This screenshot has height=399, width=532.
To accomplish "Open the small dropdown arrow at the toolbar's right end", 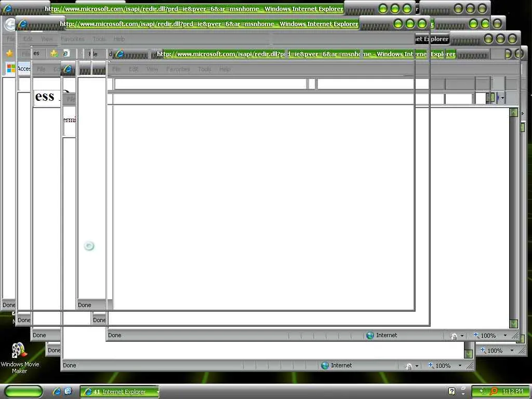I will [x=502, y=98].
